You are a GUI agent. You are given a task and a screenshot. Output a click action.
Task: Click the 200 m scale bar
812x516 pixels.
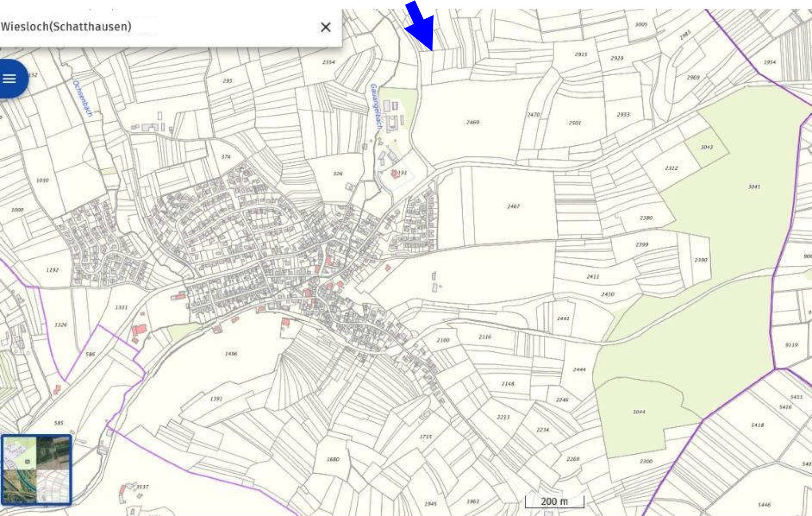pyautogui.click(x=554, y=502)
